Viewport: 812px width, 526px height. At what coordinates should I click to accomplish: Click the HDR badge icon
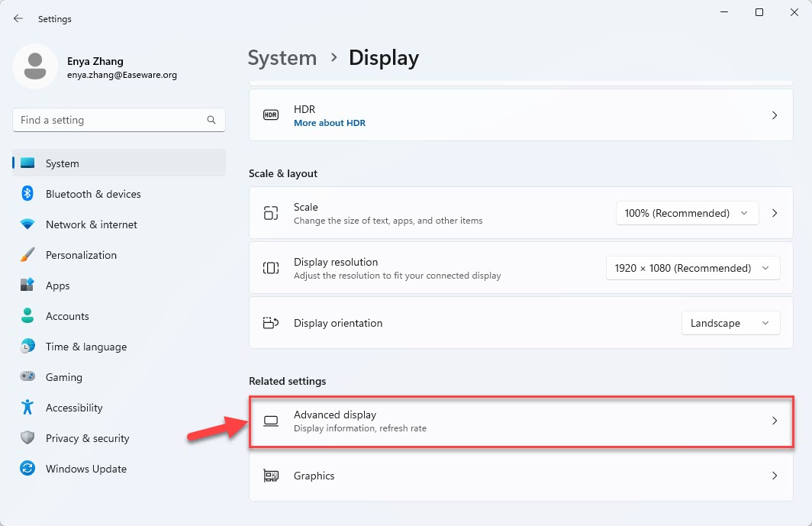[271, 115]
